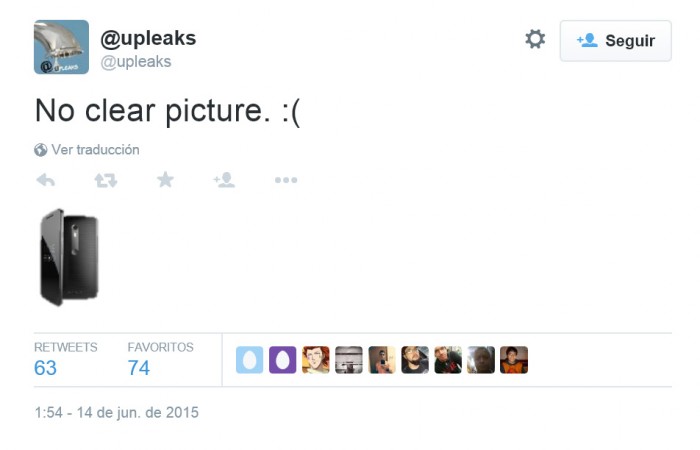Open the attached phone image thumbnail
700x450 pixels.
(x=69, y=257)
